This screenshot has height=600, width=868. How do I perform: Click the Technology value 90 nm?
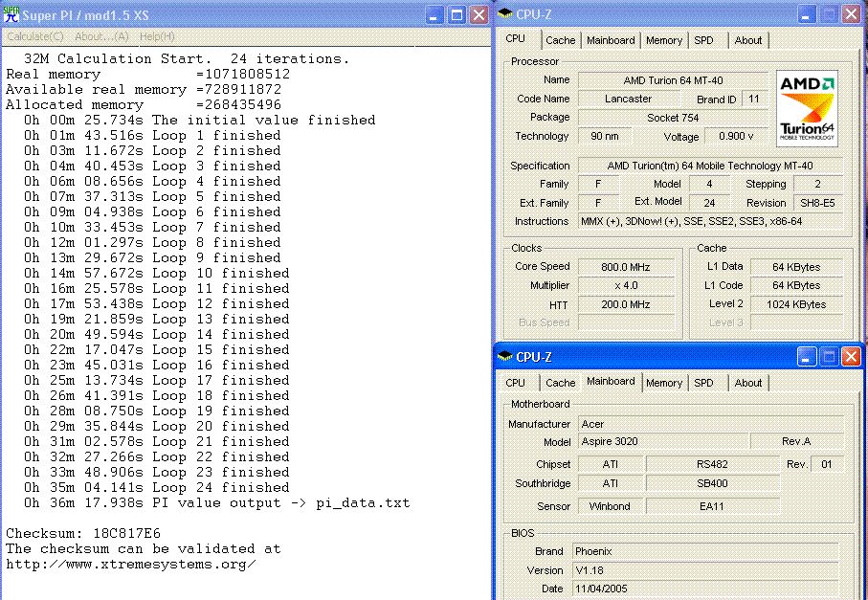[605, 136]
